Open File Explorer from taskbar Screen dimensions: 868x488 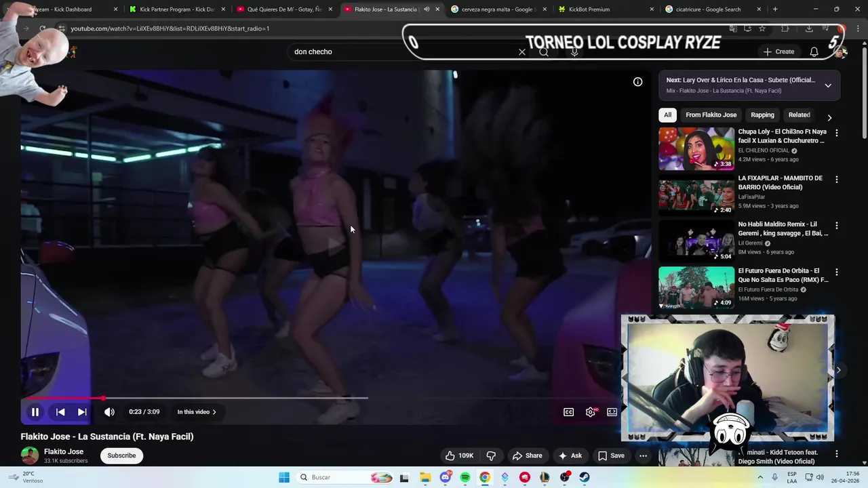click(x=425, y=477)
